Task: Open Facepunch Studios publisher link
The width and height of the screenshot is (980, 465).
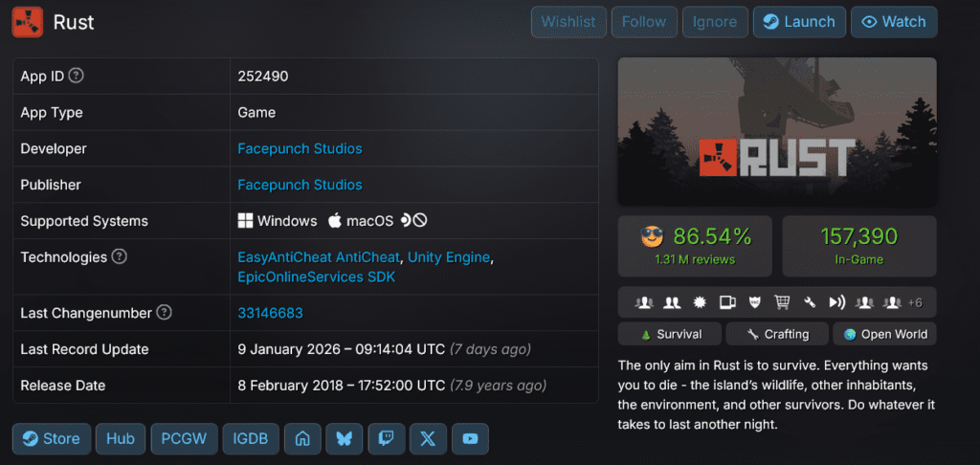Action: click(x=300, y=185)
